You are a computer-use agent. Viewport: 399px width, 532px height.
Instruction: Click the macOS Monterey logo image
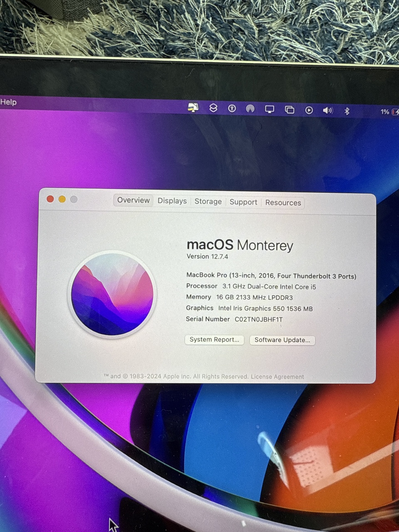112,294
